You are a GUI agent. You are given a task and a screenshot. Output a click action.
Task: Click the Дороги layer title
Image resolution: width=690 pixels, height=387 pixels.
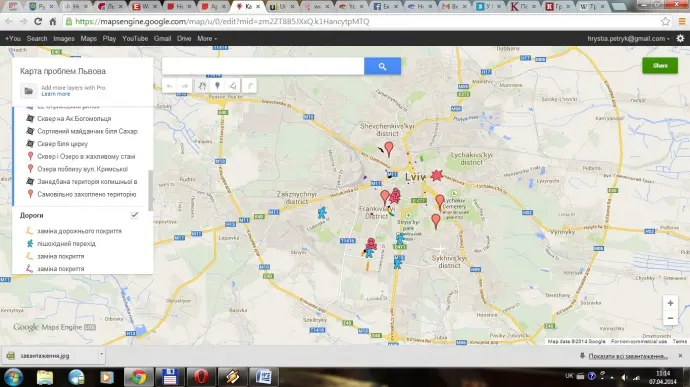[31, 215]
